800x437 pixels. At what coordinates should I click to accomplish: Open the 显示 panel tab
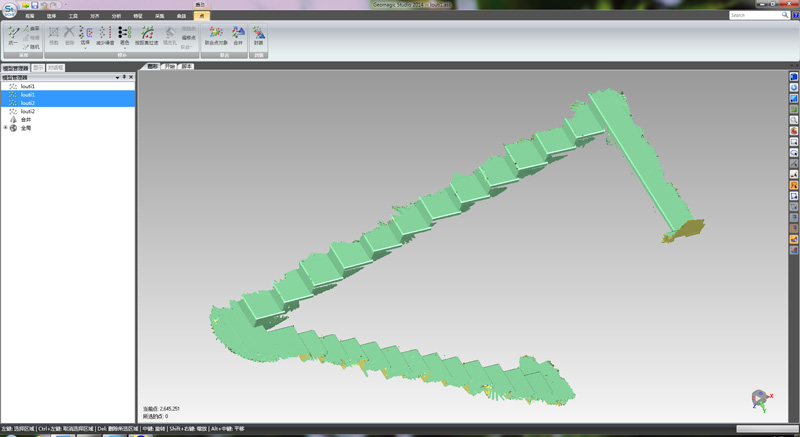(x=38, y=68)
